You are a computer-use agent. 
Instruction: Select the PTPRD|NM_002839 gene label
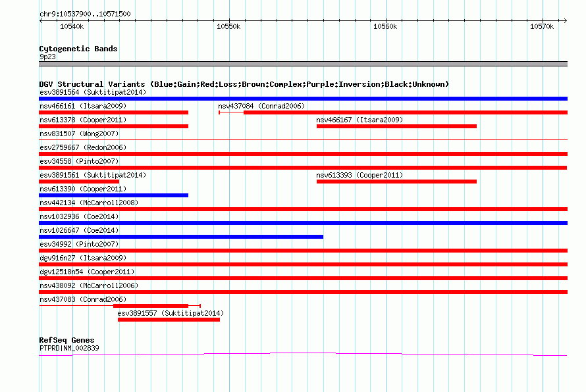click(69, 349)
